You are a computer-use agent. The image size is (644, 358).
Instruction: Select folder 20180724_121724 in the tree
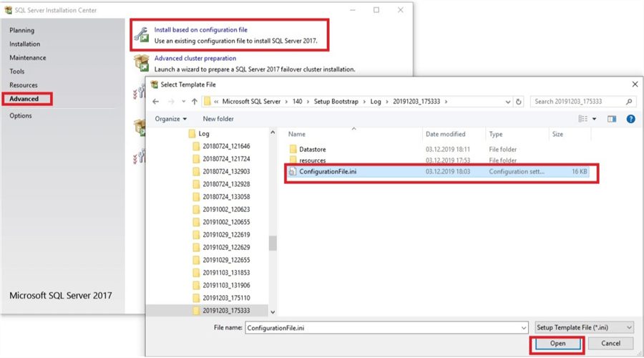pos(226,159)
